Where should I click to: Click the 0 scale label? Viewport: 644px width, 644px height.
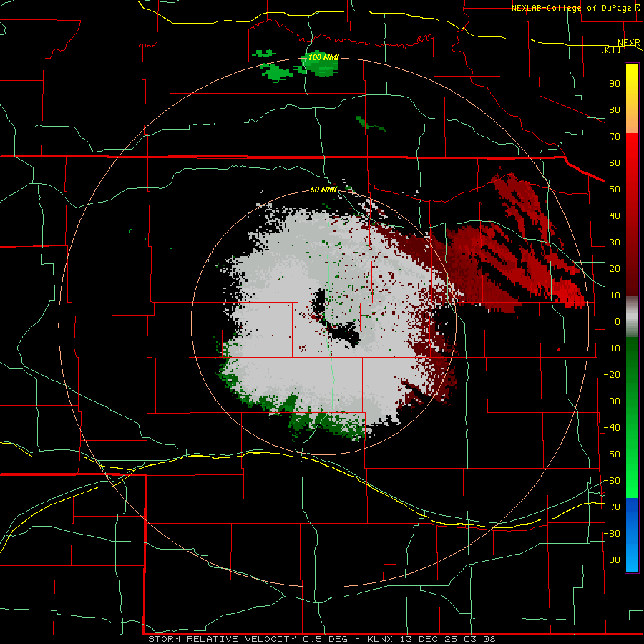pos(618,322)
